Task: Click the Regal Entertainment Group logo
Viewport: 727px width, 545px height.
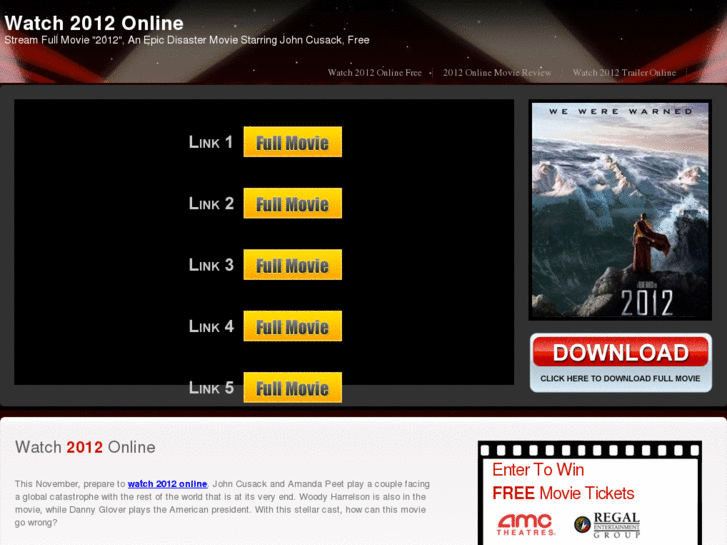Action: tap(607, 525)
